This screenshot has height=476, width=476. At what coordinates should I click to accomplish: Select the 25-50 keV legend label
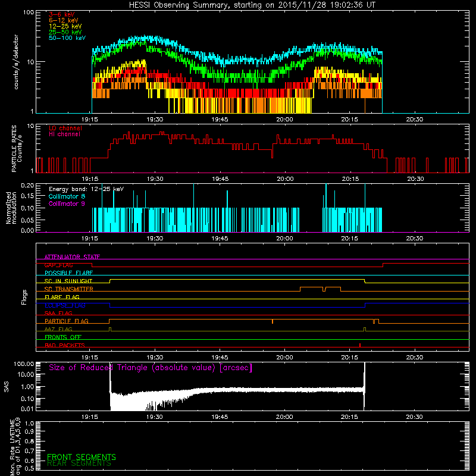coord(65,32)
